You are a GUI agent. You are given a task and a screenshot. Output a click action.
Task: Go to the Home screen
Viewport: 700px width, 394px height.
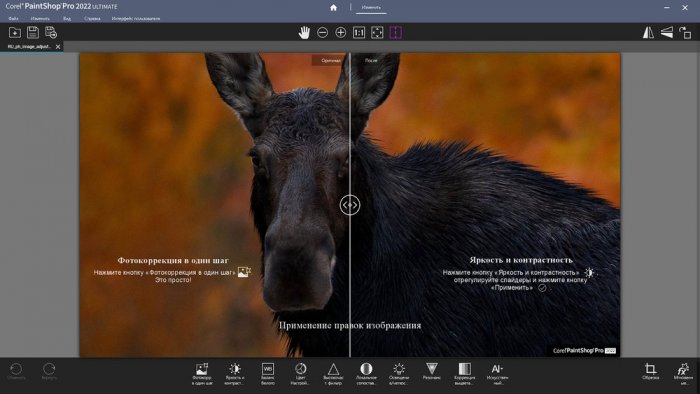(x=333, y=8)
